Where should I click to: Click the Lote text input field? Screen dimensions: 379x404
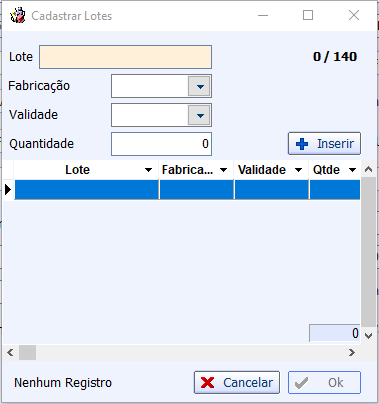(x=125, y=57)
